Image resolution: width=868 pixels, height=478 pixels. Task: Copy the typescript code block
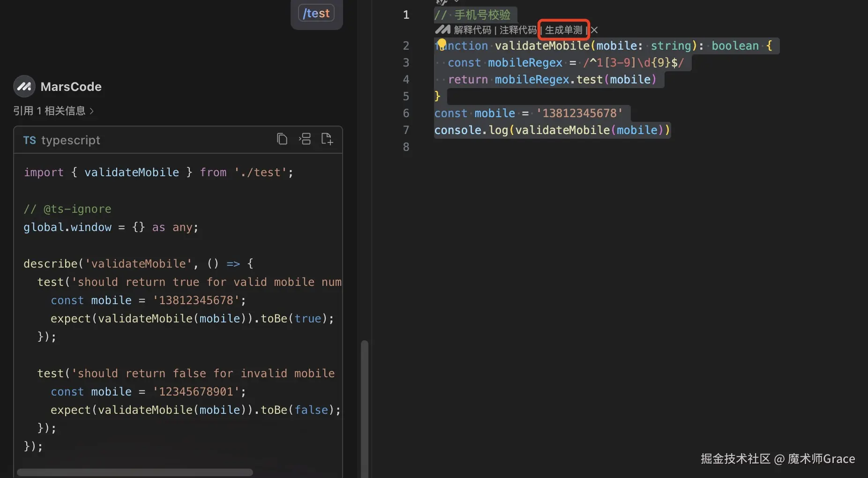click(x=282, y=139)
